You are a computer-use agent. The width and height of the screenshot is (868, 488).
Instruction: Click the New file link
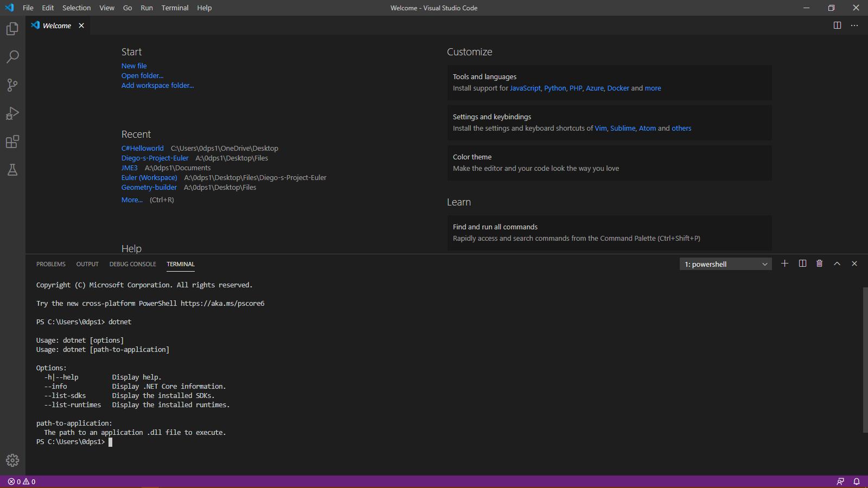pos(134,66)
